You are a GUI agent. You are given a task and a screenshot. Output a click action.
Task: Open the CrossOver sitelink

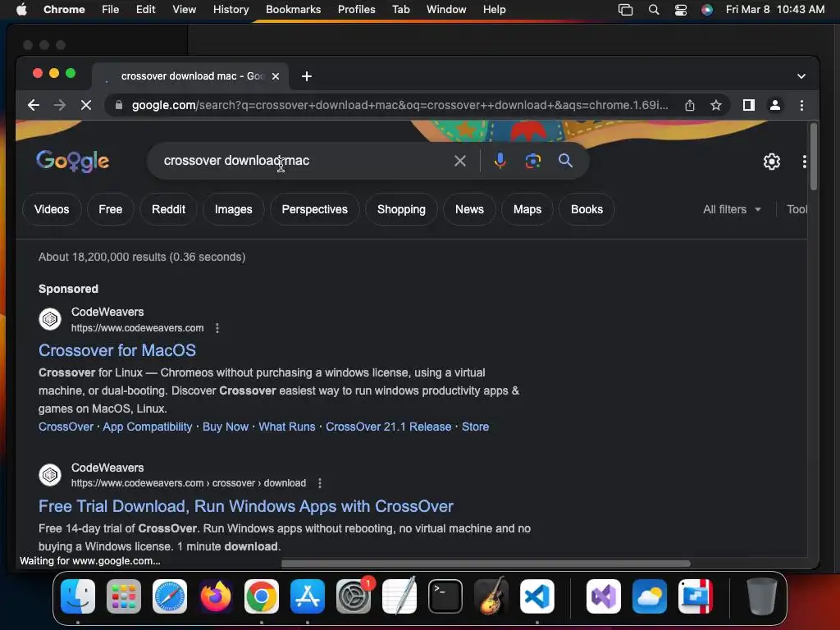(66, 427)
